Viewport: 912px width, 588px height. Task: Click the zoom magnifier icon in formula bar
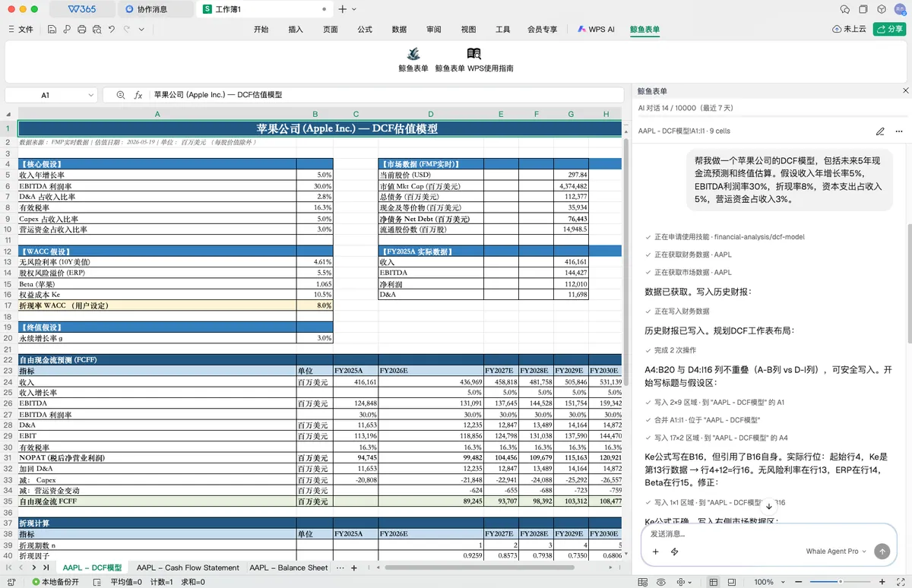click(120, 95)
